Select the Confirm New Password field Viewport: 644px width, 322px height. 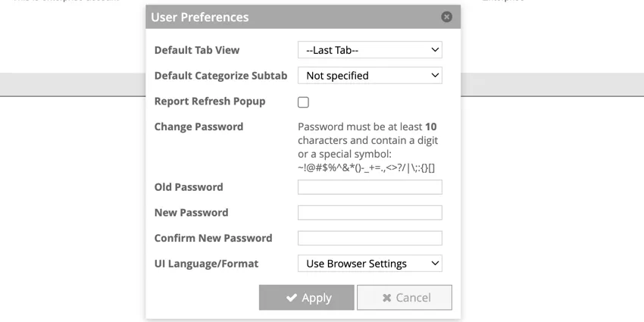coord(370,238)
